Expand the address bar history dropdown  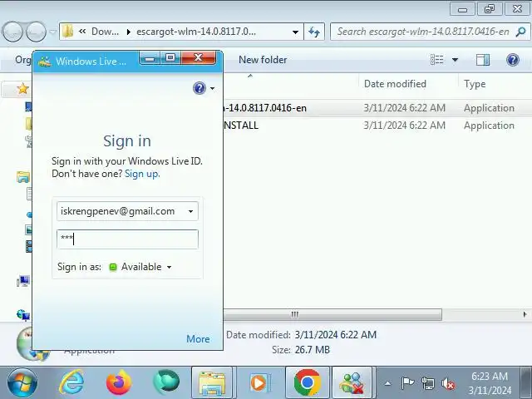[296, 32]
